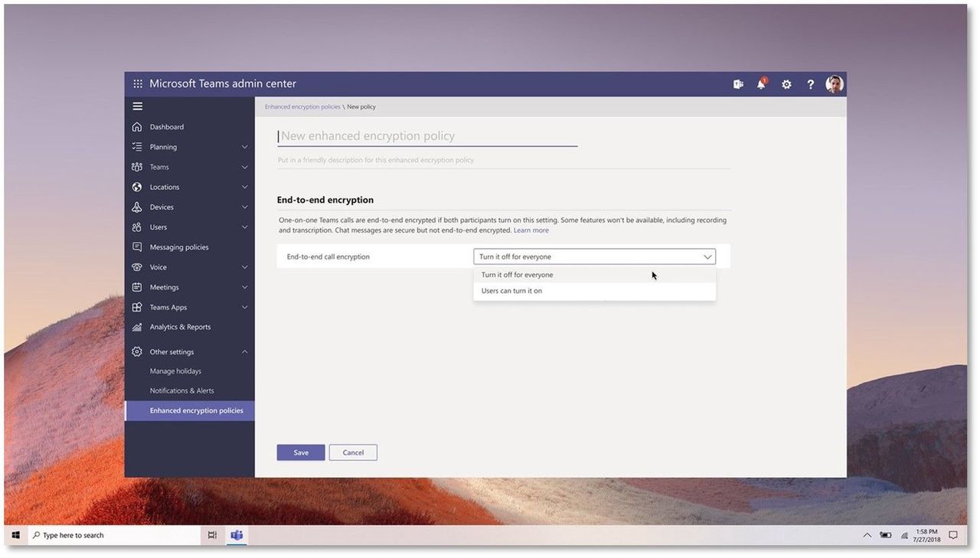Viewport: 980px width, 558px height.
Task: Click the Teams Apps icon
Action: pos(137,307)
